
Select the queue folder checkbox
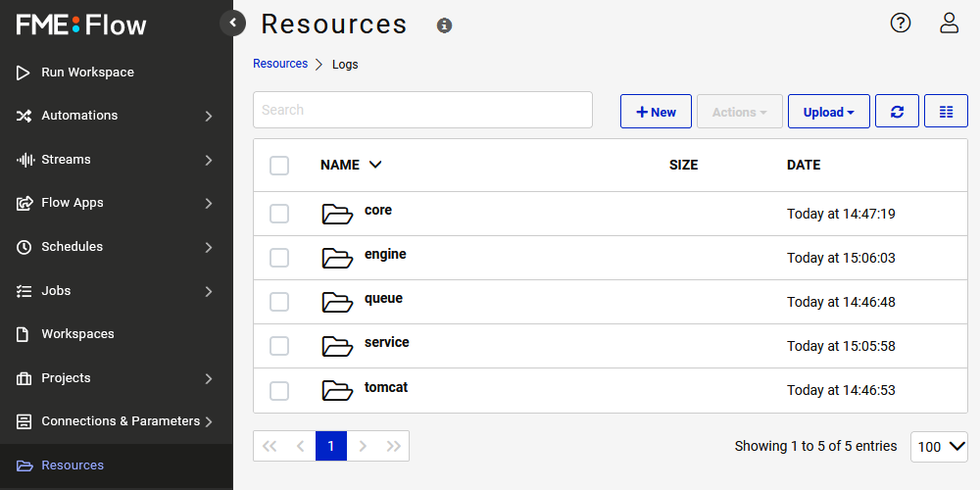pyautogui.click(x=279, y=302)
